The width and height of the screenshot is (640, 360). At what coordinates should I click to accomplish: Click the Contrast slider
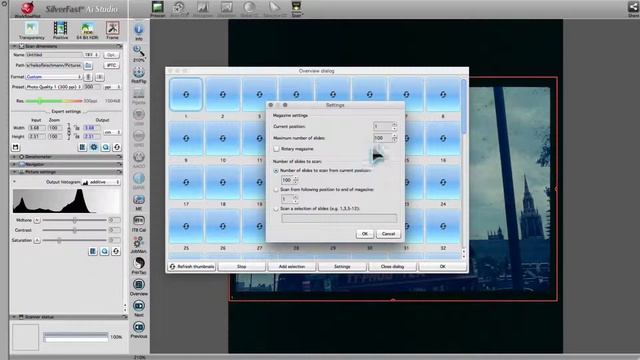click(x=74, y=231)
